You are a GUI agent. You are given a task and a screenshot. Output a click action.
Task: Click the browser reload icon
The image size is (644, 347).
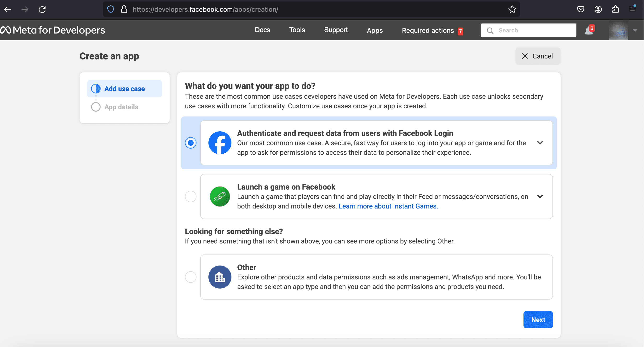(x=42, y=10)
